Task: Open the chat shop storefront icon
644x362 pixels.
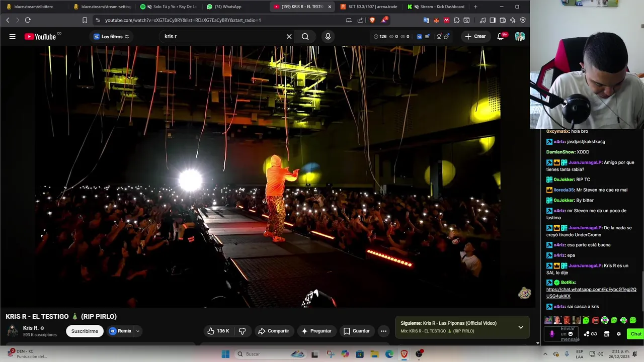Action: [x=607, y=334]
